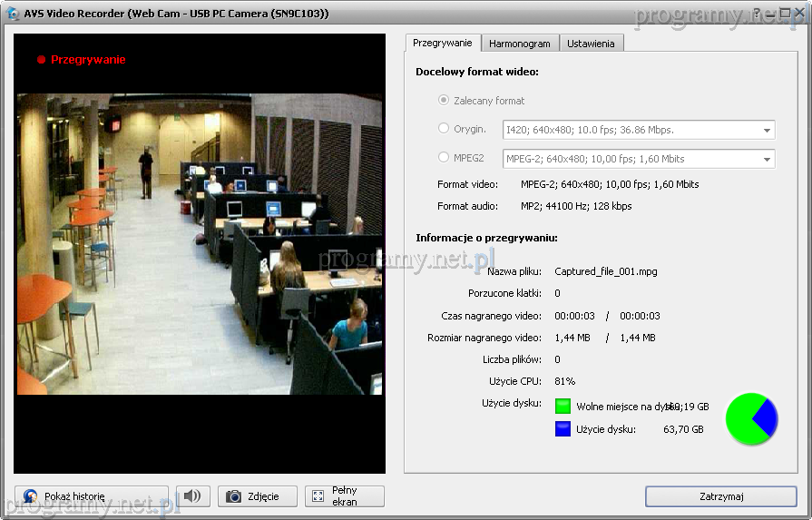The height and width of the screenshot is (520, 812).
Task: Click the history icon on Pokaż historię
Action: click(31, 496)
